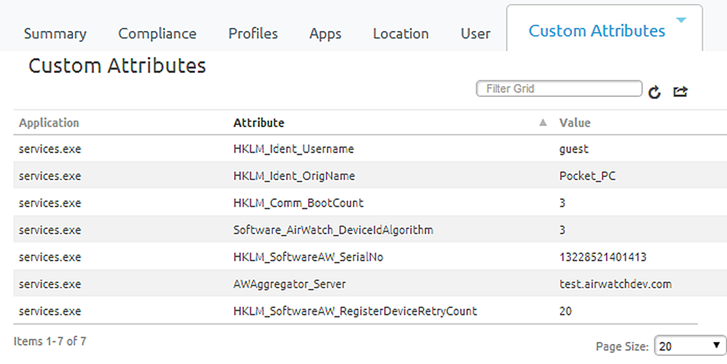Click services.exe in the RegisterDeviceRetryCount row
This screenshot has width=727, height=364.
click(50, 311)
